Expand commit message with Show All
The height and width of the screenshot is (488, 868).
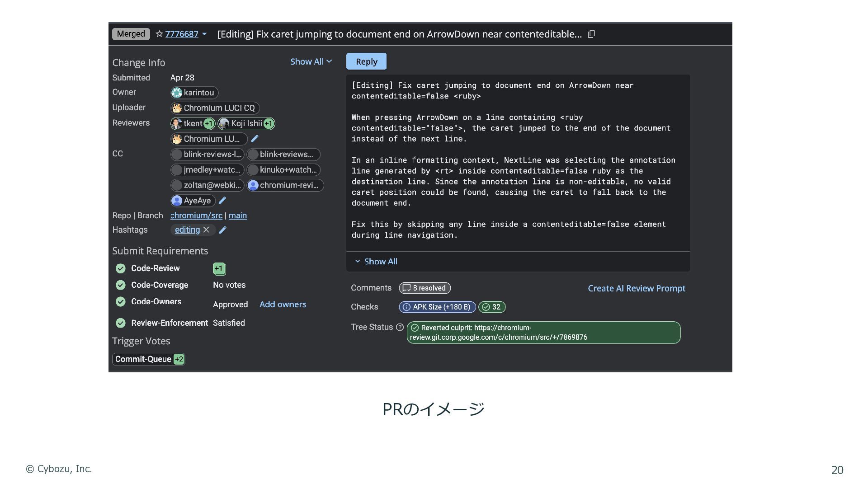(x=376, y=262)
